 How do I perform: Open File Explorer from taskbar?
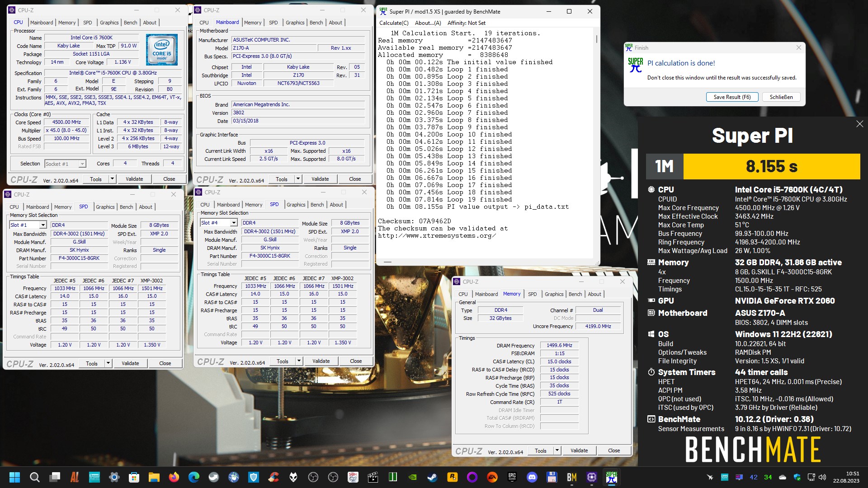(x=154, y=477)
